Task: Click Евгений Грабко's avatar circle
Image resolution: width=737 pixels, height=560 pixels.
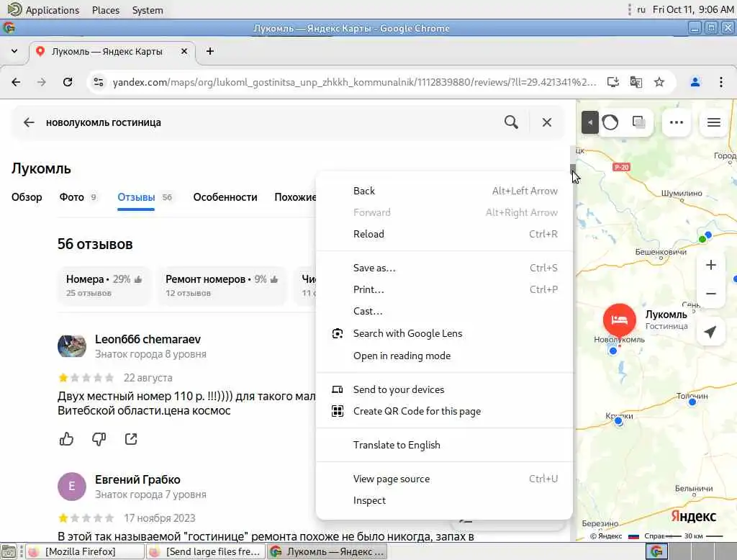Action: (x=72, y=486)
